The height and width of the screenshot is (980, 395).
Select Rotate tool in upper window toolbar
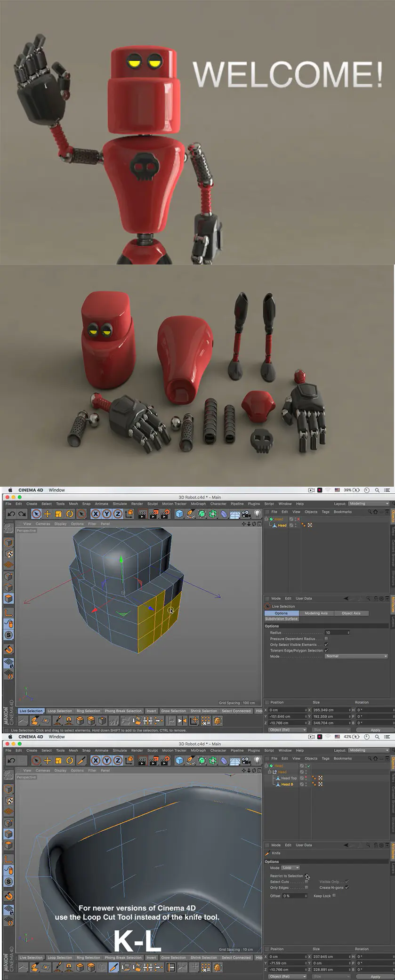70,514
